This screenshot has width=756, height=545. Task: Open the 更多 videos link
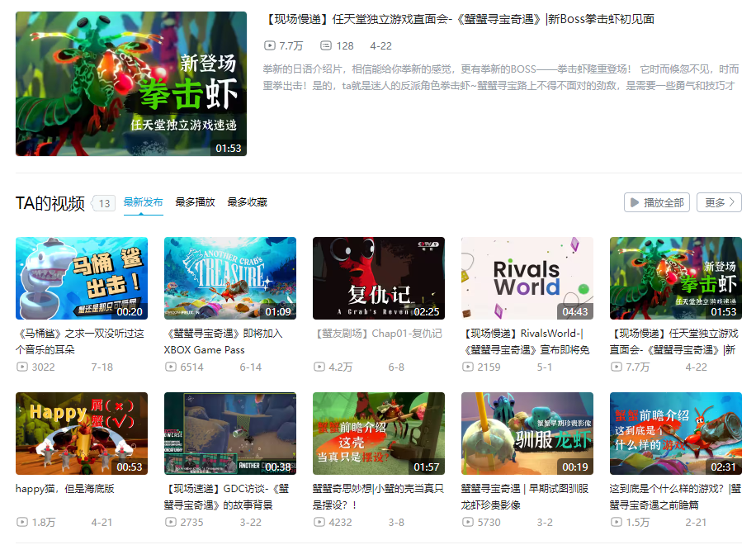pyautogui.click(x=719, y=202)
